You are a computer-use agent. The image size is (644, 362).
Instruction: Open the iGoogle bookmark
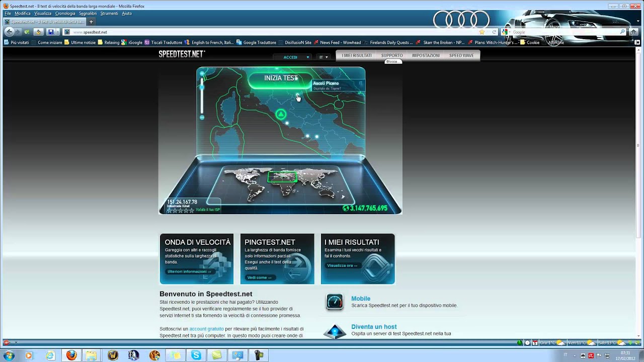pos(132,43)
